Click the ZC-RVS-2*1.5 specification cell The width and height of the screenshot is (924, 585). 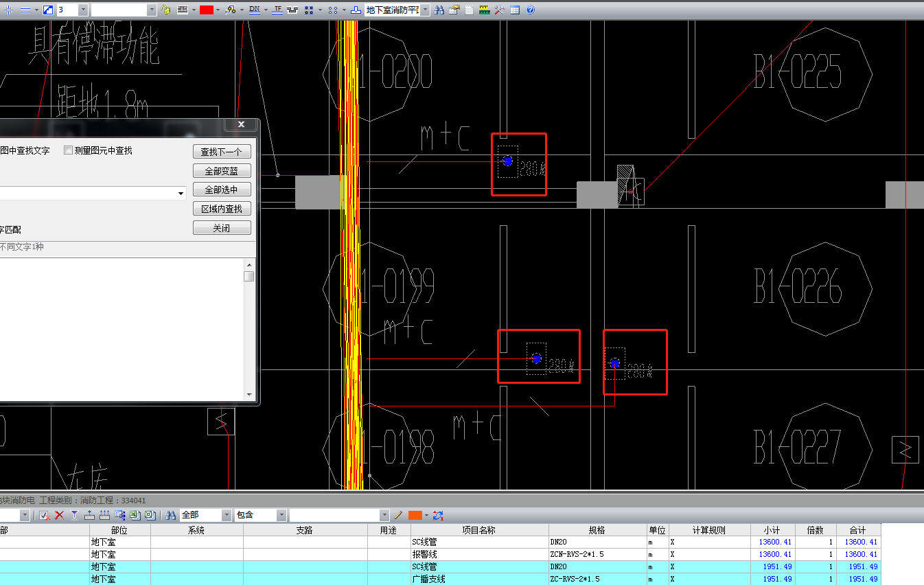597,579
